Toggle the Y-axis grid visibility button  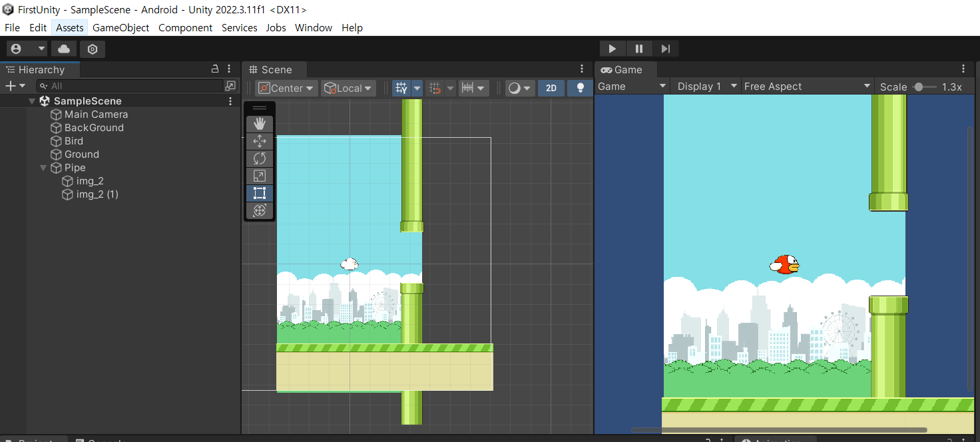pyautogui.click(x=401, y=88)
